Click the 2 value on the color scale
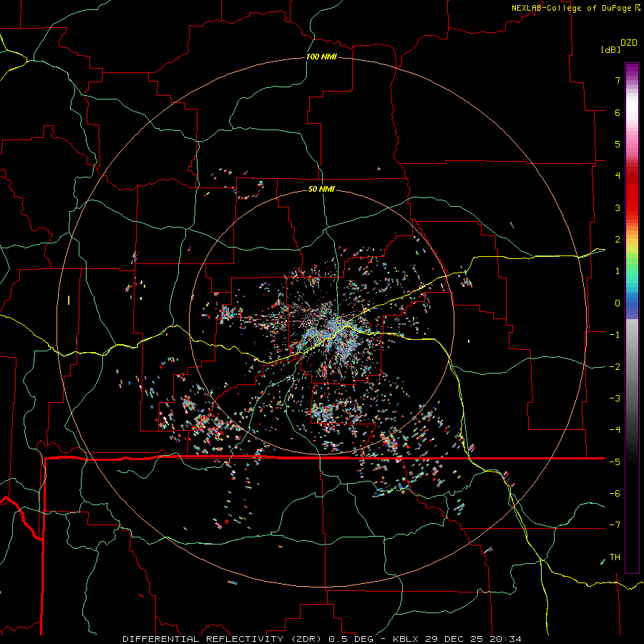 click(618, 240)
